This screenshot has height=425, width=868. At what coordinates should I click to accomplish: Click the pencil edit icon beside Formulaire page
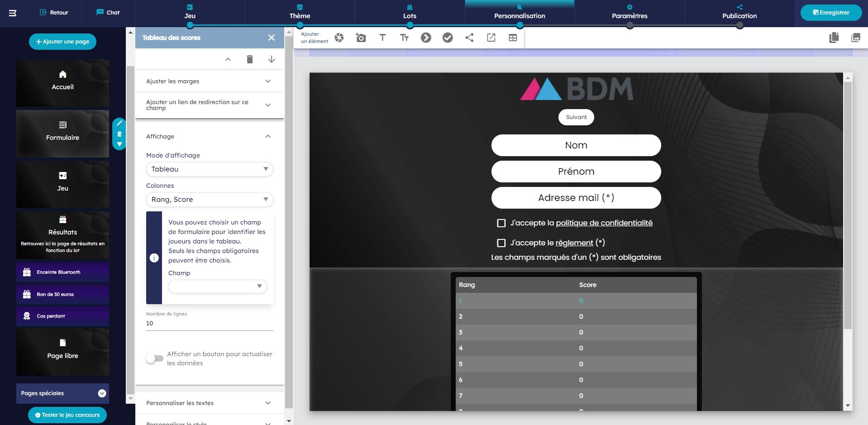pos(119,123)
